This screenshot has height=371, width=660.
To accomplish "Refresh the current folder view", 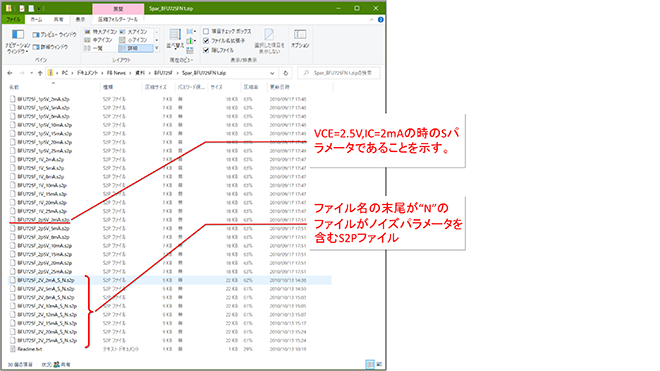I will (285, 73).
